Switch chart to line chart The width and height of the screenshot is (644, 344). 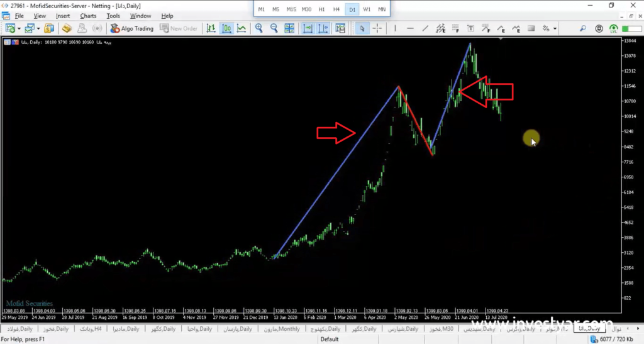tap(242, 28)
